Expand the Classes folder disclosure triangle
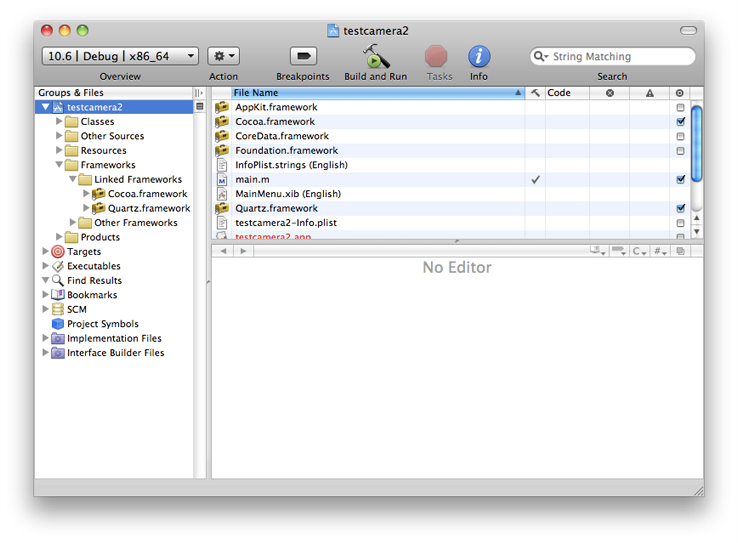Image resolution: width=738 pixels, height=543 pixels. pos(60,122)
